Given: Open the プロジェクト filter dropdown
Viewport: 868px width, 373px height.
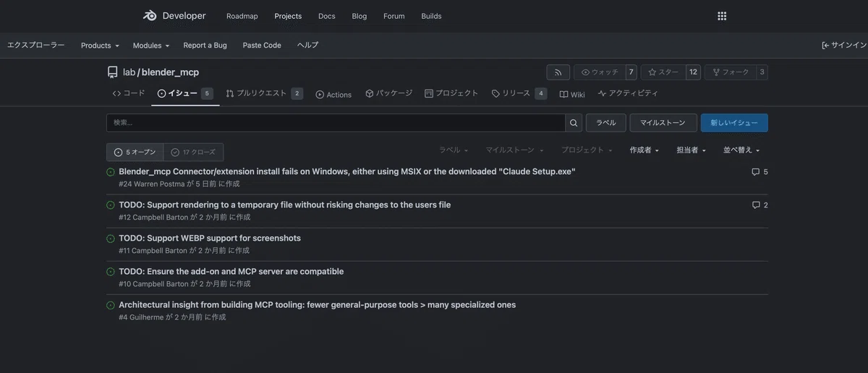Looking at the screenshot, I should (587, 150).
